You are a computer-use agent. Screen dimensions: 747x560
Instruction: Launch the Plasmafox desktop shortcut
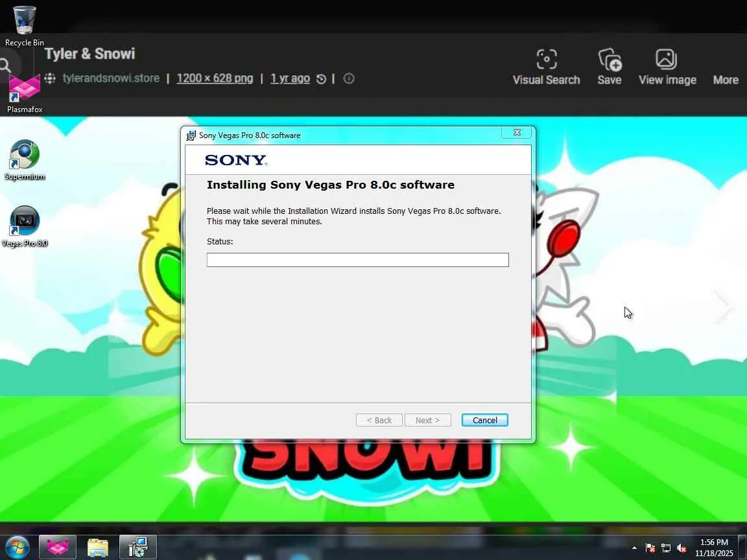pos(24,93)
